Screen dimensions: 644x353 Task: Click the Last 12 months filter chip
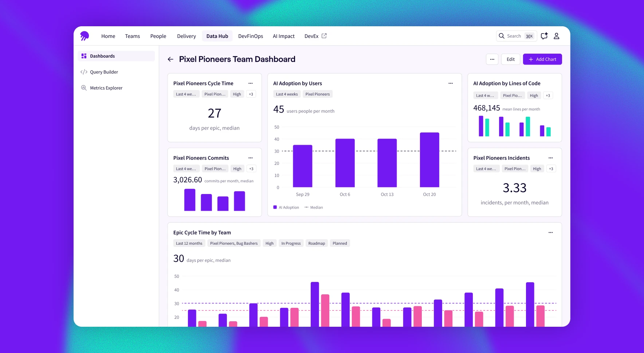189,243
